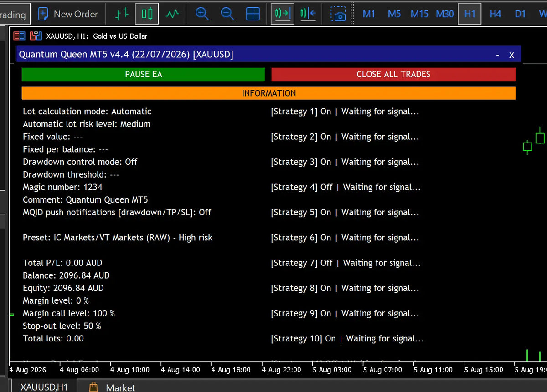Screen dimensions: 547x392
Task: Click the [Strategy 8] On status line
Action: coord(345,288)
